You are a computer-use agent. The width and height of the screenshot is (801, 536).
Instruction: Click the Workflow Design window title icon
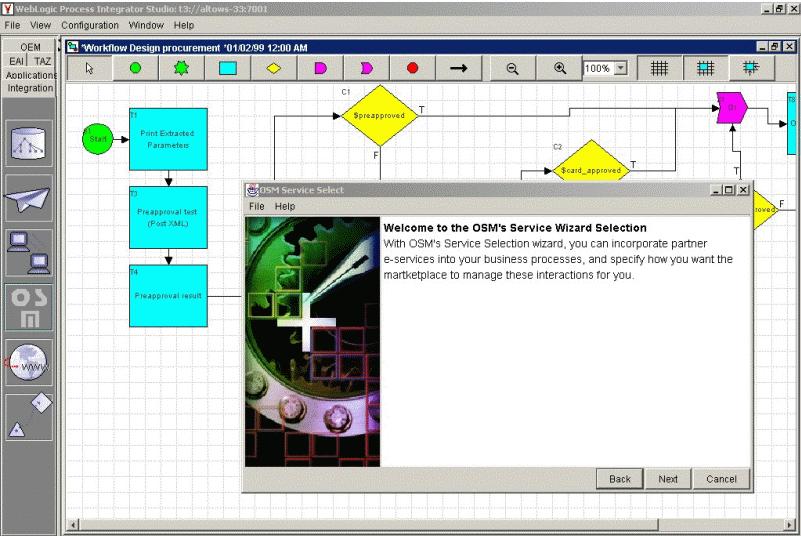[73, 47]
